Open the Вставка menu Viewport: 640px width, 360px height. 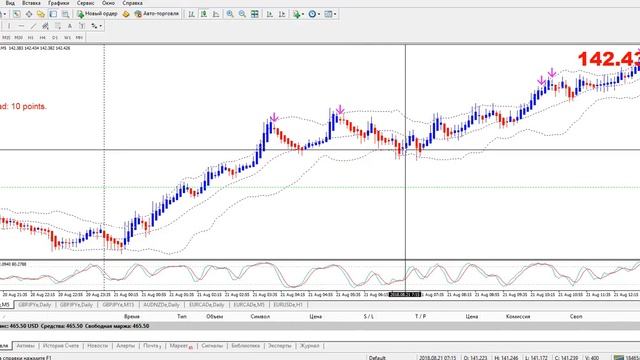31,3
